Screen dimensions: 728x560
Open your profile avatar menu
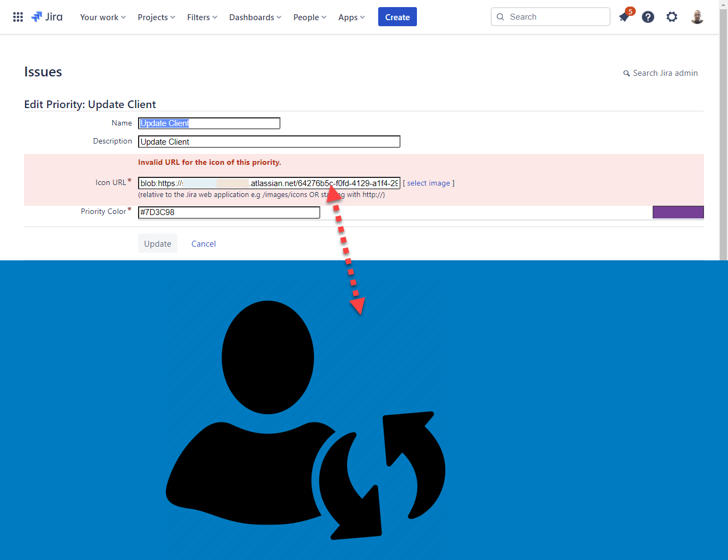coord(697,17)
